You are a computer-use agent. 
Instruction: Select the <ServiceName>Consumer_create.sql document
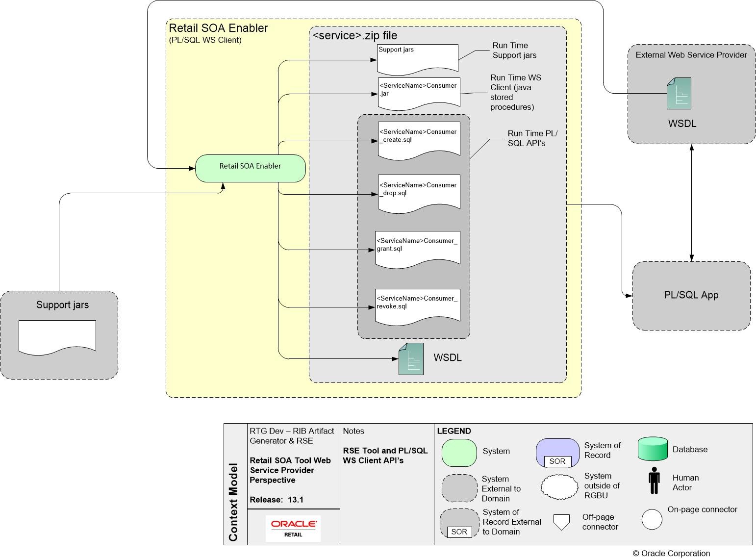pyautogui.click(x=419, y=141)
